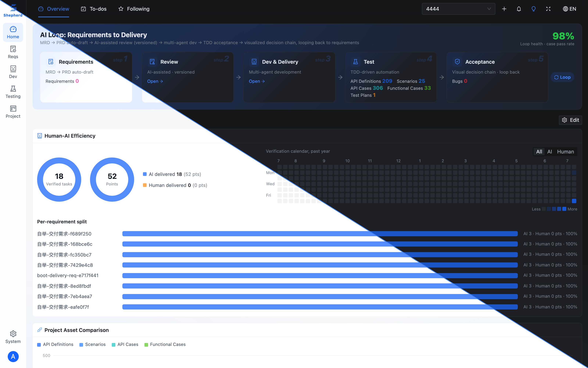Click requirement 自举-交付需求-168bce6c
The image size is (588, 368).
[65, 244]
